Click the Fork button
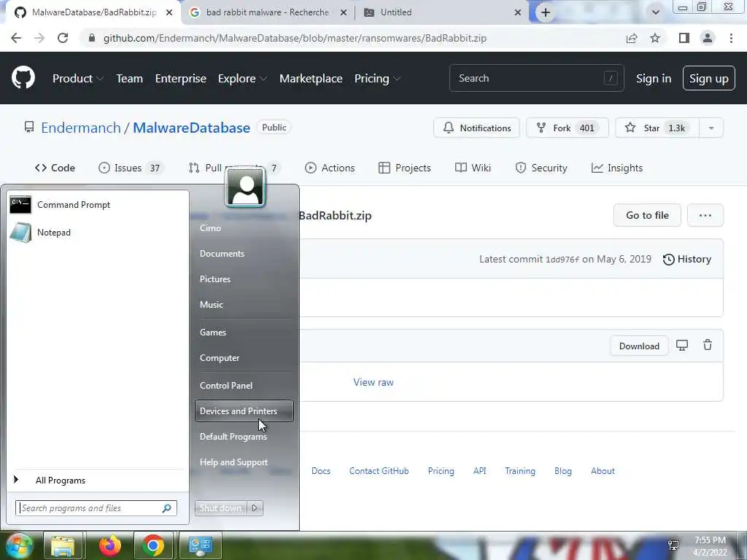Viewport: 747px width, 560px height. pos(567,128)
